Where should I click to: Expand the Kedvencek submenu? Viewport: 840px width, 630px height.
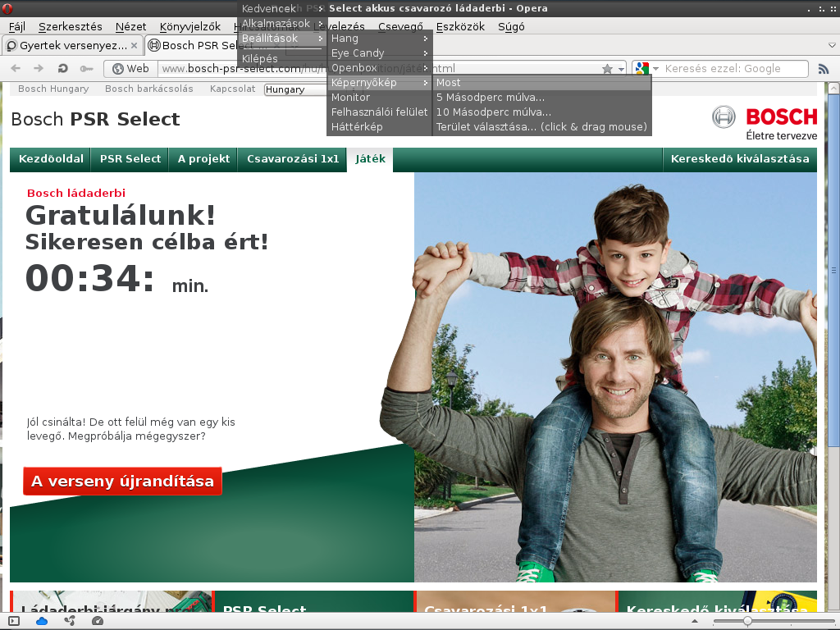click(x=282, y=8)
